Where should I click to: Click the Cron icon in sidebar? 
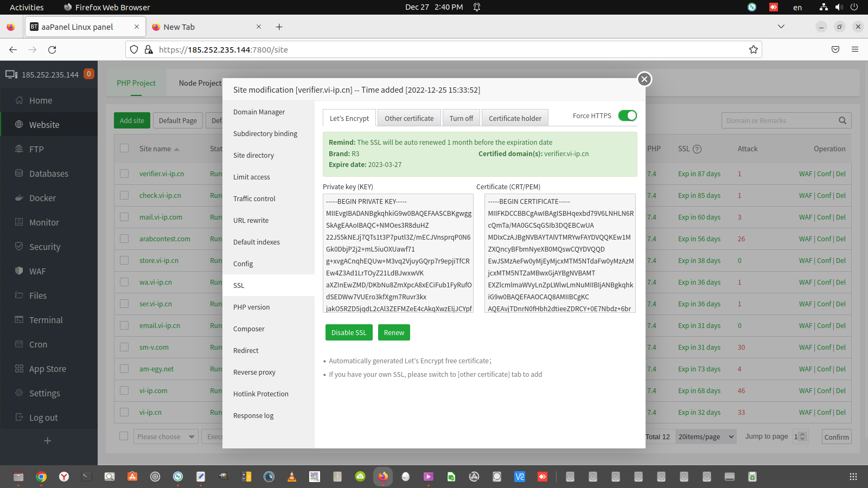pyautogui.click(x=19, y=344)
